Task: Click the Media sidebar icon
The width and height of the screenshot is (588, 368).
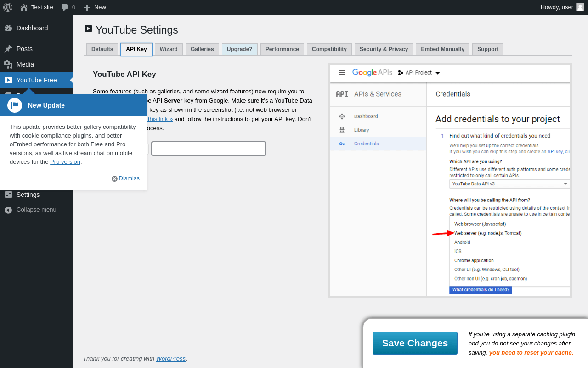Action: coord(8,64)
